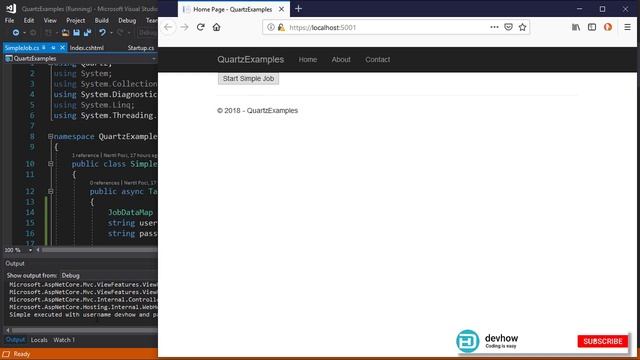
Task: Open a new Firefox tab
Action: coord(298,9)
